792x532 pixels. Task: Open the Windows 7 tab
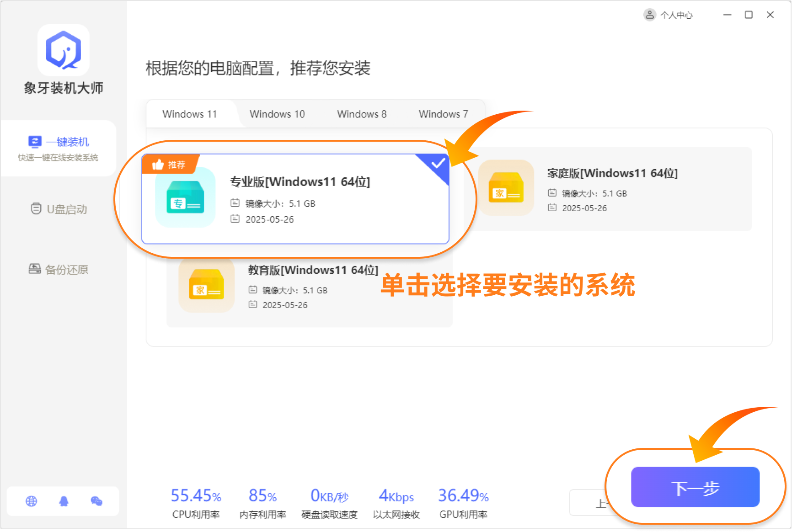[x=443, y=114]
